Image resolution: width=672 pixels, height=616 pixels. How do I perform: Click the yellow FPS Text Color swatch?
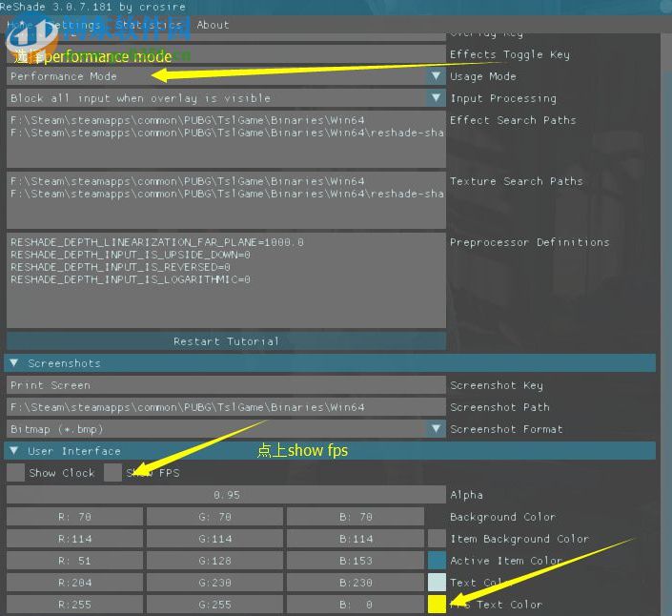click(x=437, y=604)
